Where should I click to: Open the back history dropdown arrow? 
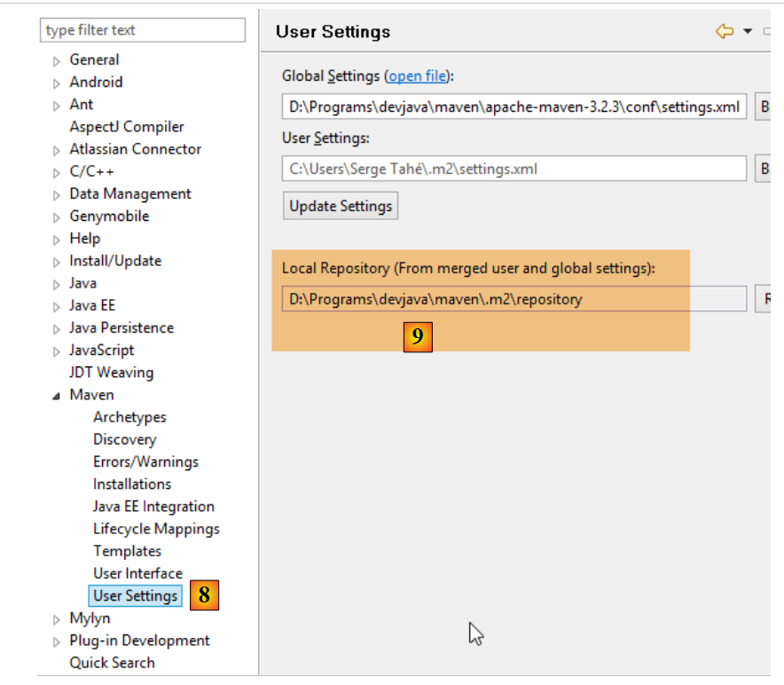747,32
